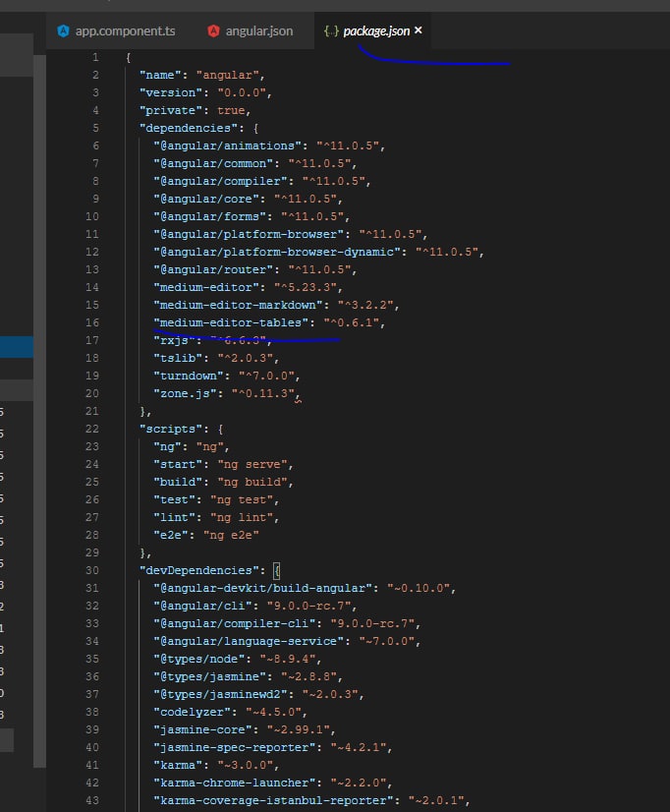Click "@angular/compiler" on line 8

220,181
